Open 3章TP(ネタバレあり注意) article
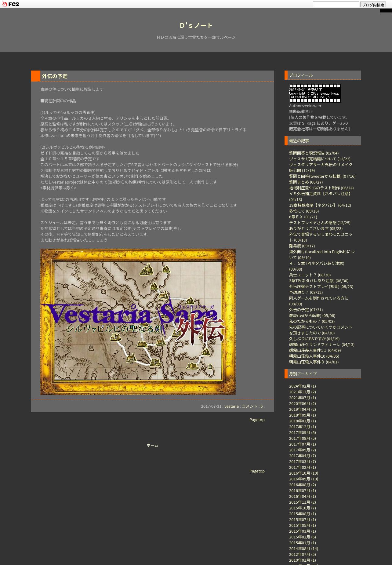Viewport: 392px width, 565px height. [319, 281]
